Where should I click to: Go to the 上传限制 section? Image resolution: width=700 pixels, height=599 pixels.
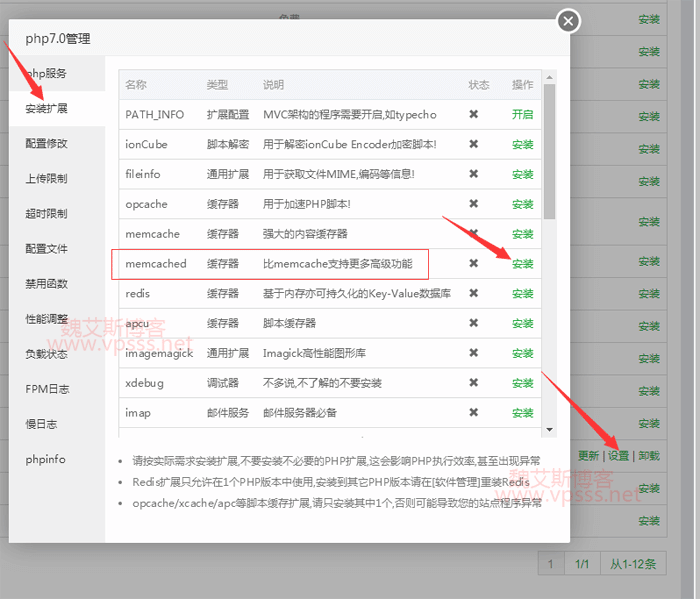[47, 178]
